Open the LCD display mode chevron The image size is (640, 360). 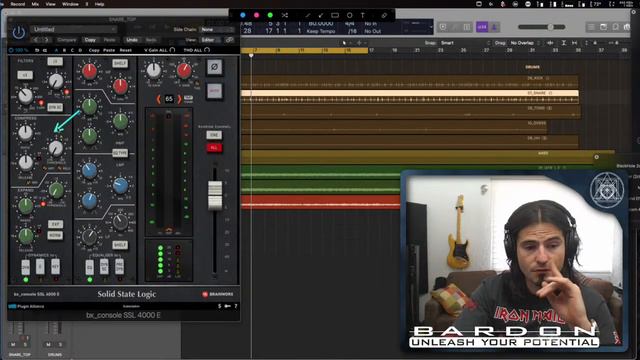pyautogui.click(x=431, y=27)
